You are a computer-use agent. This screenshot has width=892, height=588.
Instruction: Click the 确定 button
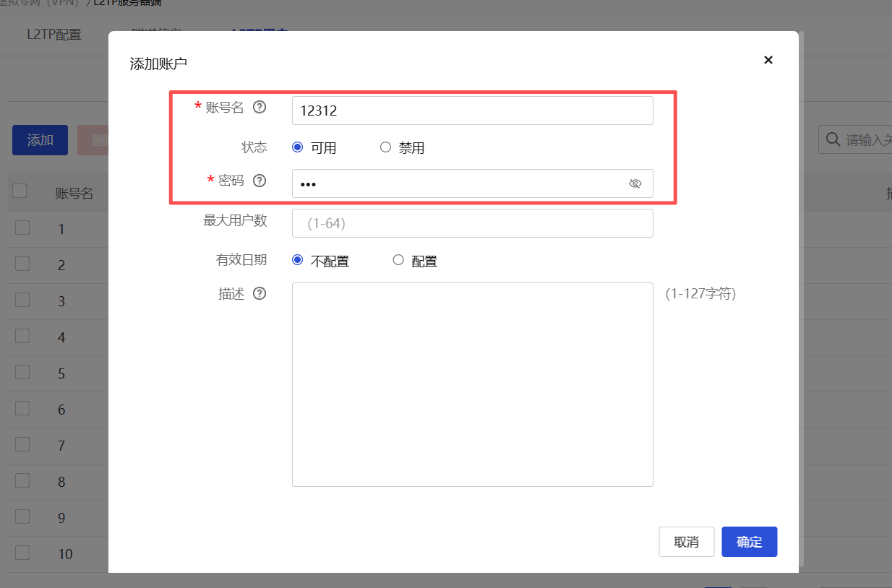(749, 542)
